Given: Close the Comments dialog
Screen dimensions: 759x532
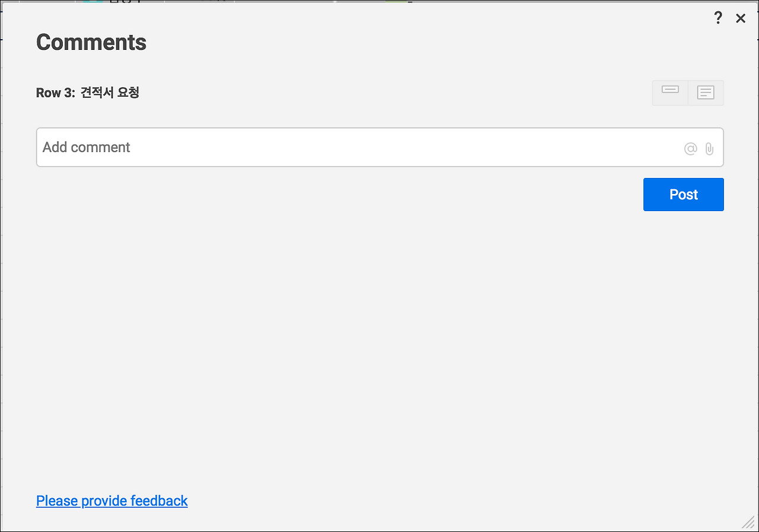Looking at the screenshot, I should [x=741, y=18].
